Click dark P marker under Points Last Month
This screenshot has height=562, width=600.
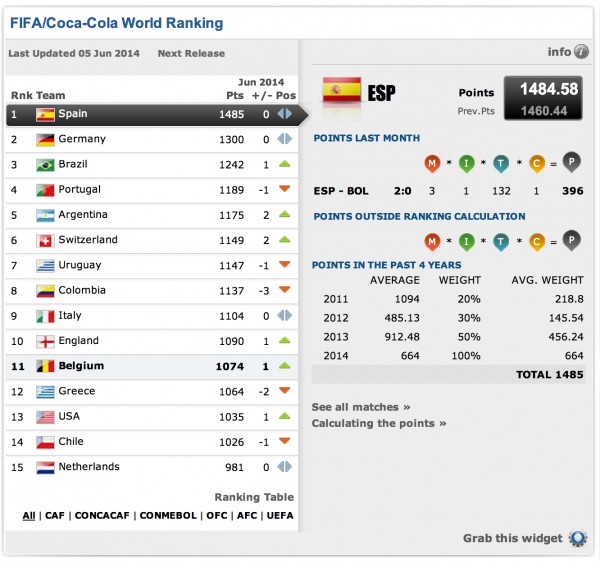[x=572, y=162]
